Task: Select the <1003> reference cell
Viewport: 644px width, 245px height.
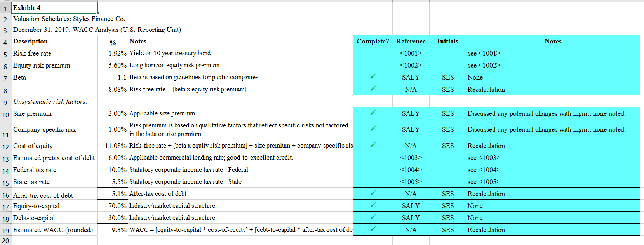Action: 411,158
